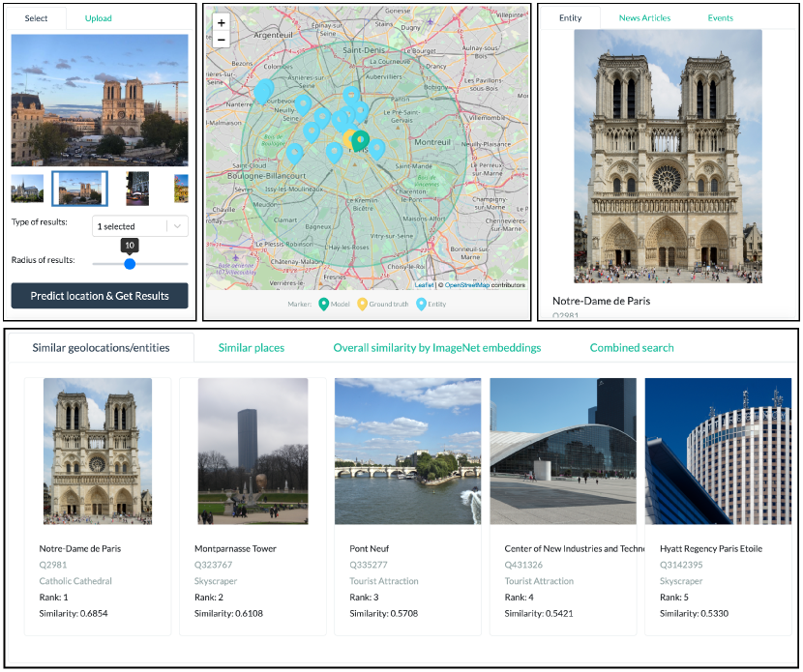Viewport: 803px width, 672px height.
Task: Open the Q431326 link
Action: (x=523, y=565)
